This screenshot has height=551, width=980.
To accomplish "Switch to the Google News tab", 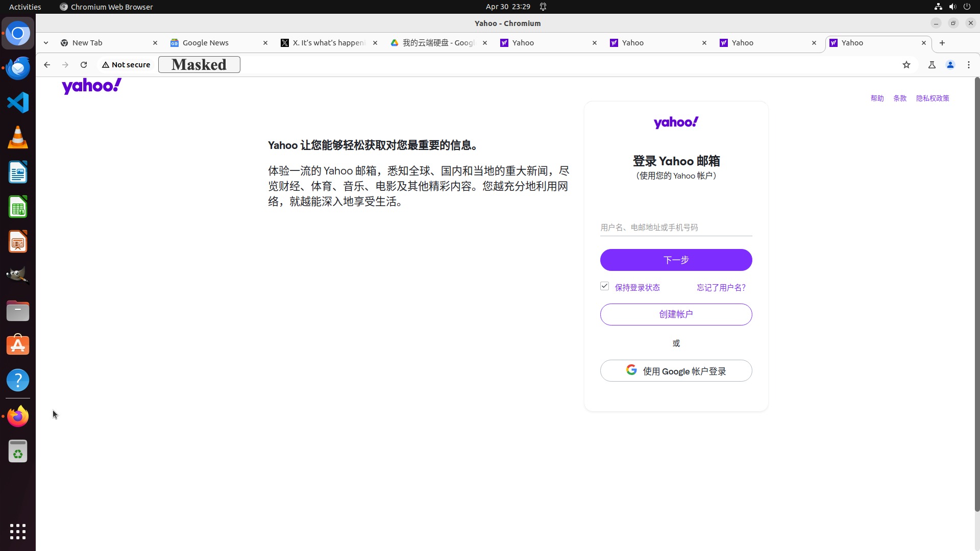I will [218, 43].
